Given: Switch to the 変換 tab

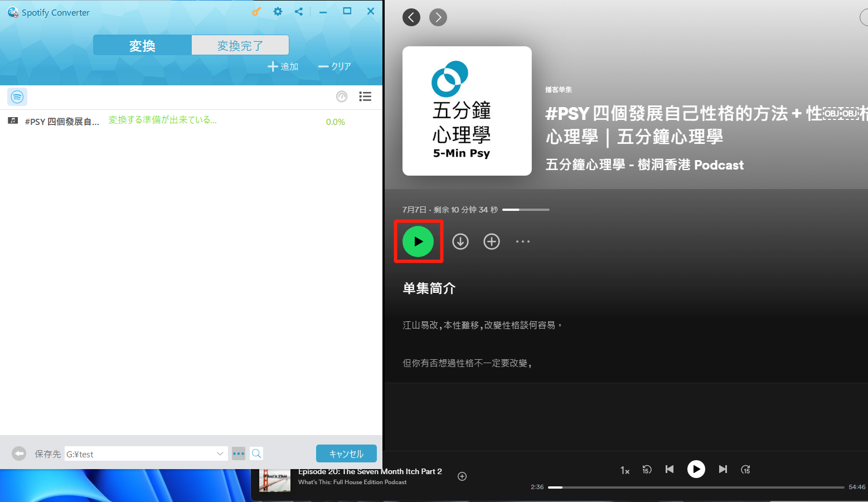Looking at the screenshot, I should pyautogui.click(x=142, y=45).
